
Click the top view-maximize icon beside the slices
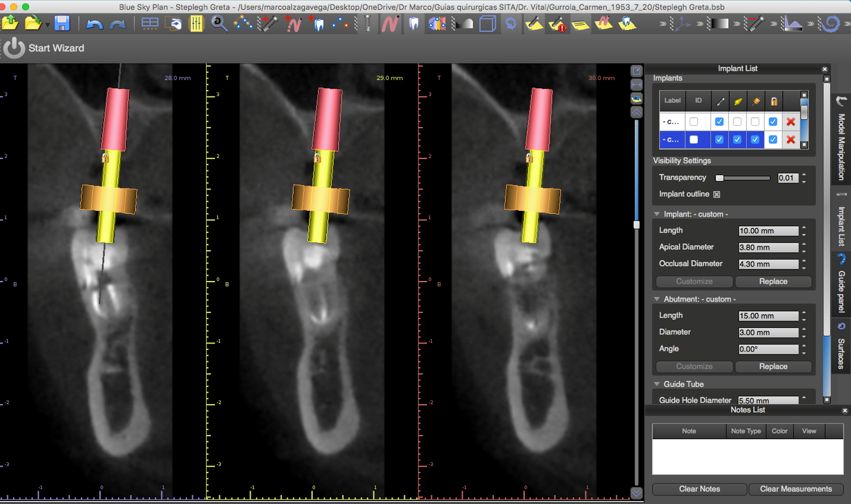(x=636, y=71)
